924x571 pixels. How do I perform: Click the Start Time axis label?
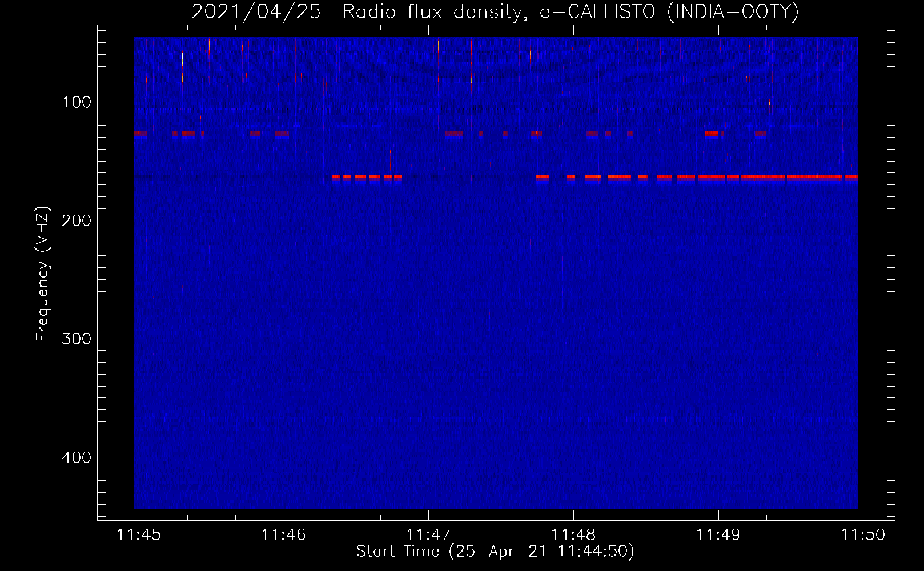(495, 552)
